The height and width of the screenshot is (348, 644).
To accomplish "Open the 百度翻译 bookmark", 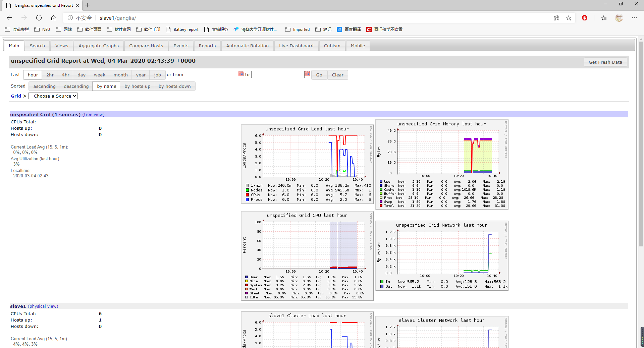I will (x=349, y=30).
